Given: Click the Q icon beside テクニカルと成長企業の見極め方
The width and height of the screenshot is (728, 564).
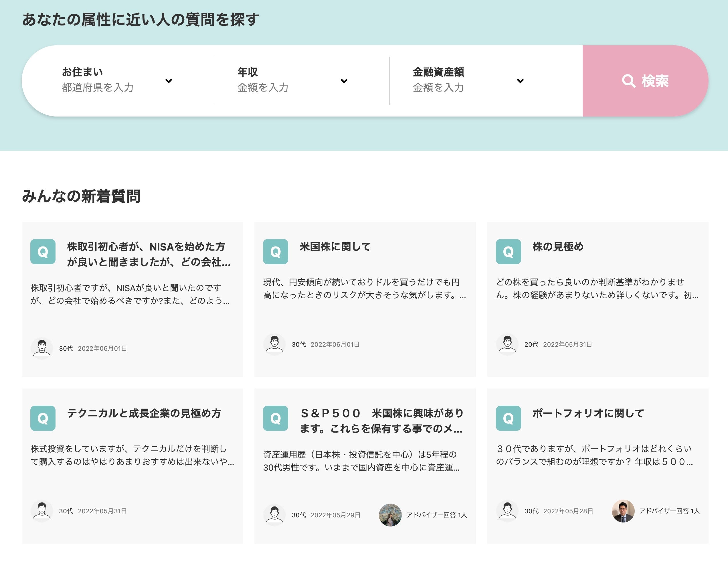Looking at the screenshot, I should pyautogui.click(x=43, y=418).
